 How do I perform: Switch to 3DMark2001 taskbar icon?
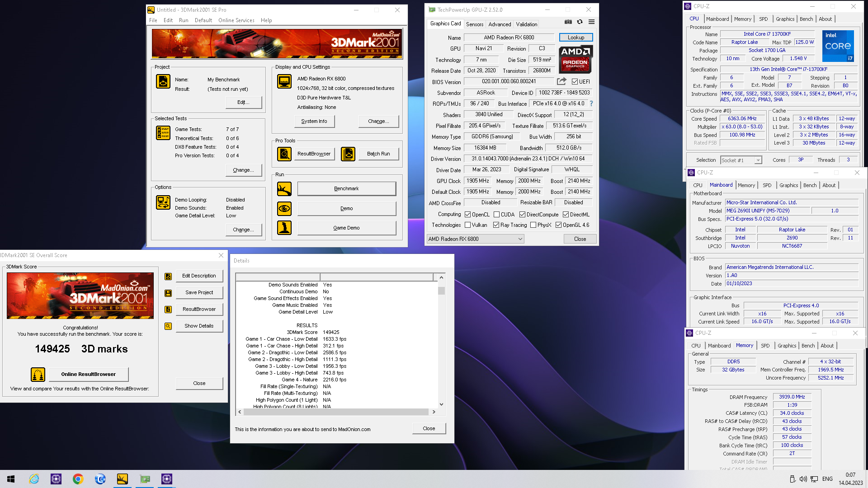123,479
